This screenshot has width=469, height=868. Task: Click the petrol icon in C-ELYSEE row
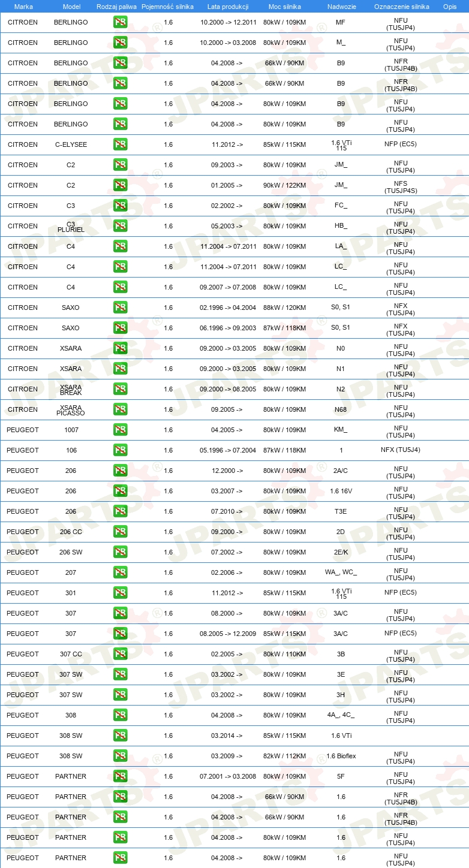pyautogui.click(x=120, y=144)
